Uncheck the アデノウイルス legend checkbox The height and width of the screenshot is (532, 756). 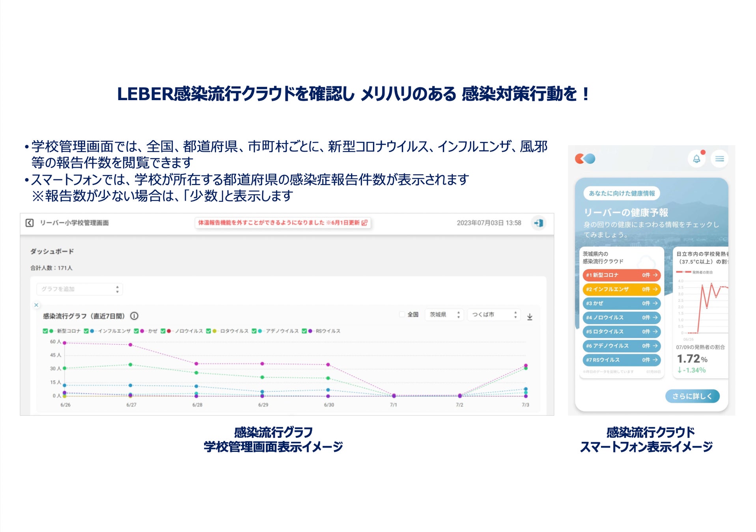pyautogui.click(x=254, y=331)
